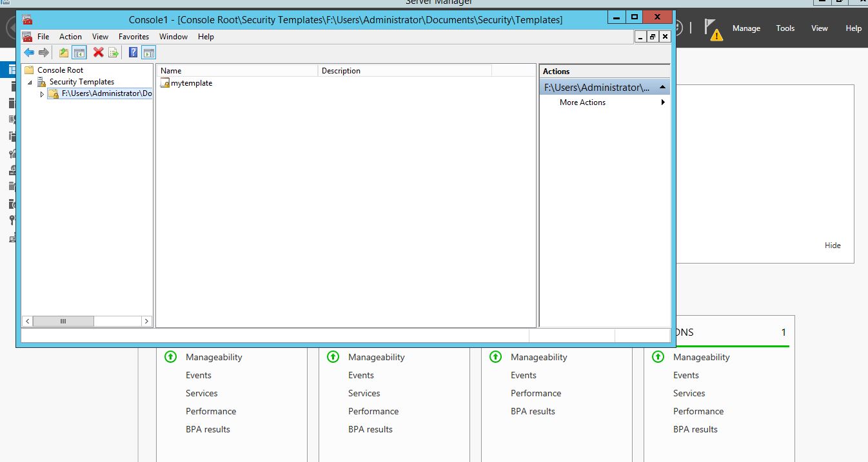Open the Help menu in Console1
Viewport: 868px width, 462px height.
click(x=206, y=37)
